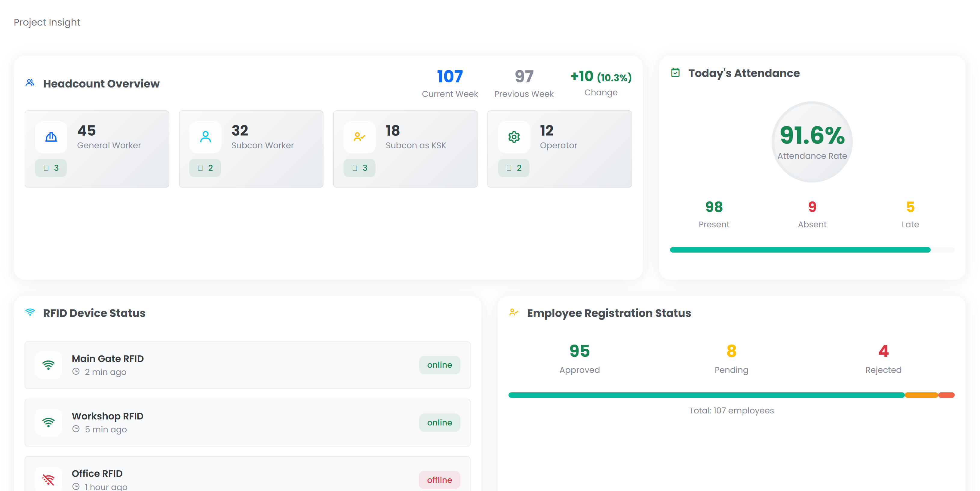Open the Office RFID device row

coord(248,474)
